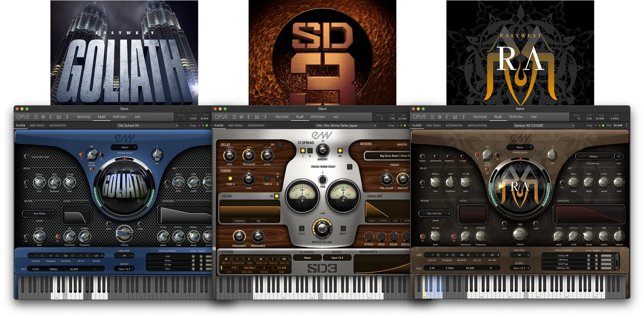Open the Automation tab in the RA window

(x=454, y=125)
